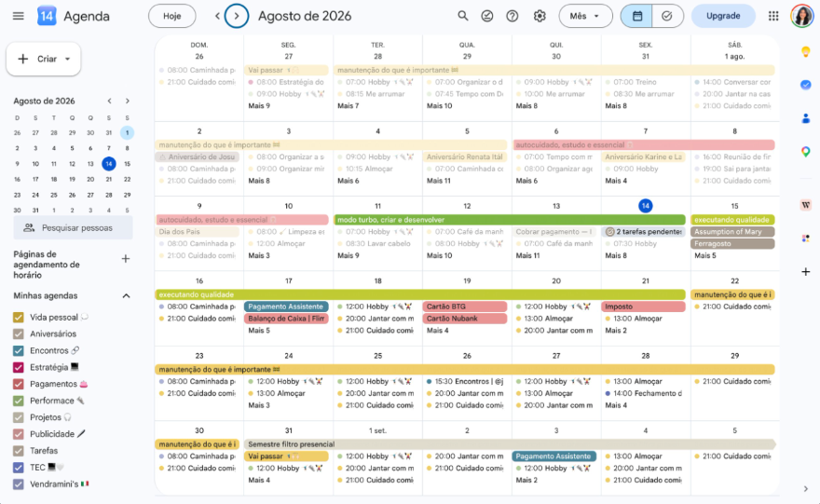The width and height of the screenshot is (820, 504).
Task: Hide the side panel with bottom chevron
Action: coord(806,489)
